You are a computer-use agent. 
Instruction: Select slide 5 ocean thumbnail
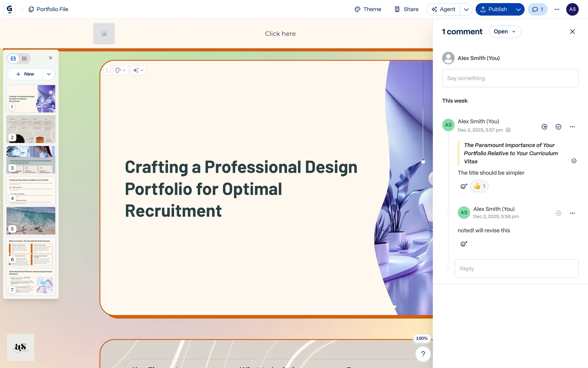31,220
